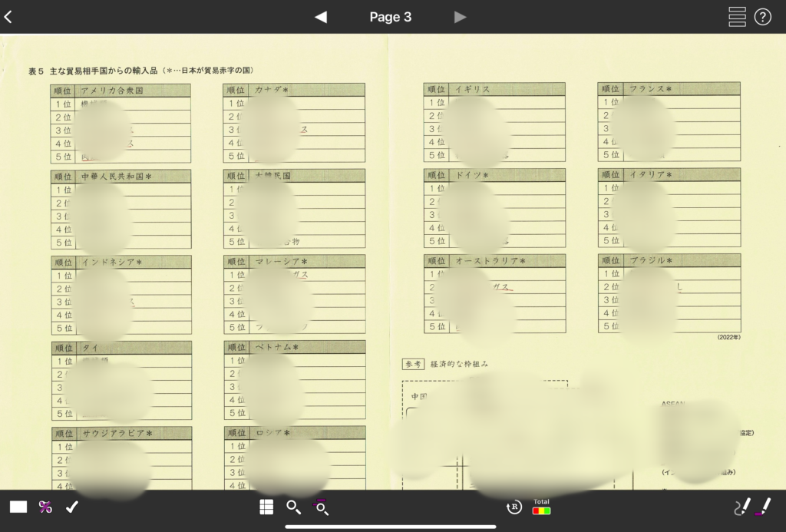Select the scissors cut tool
Viewport: 786px width, 532px height.
[x=45, y=507]
